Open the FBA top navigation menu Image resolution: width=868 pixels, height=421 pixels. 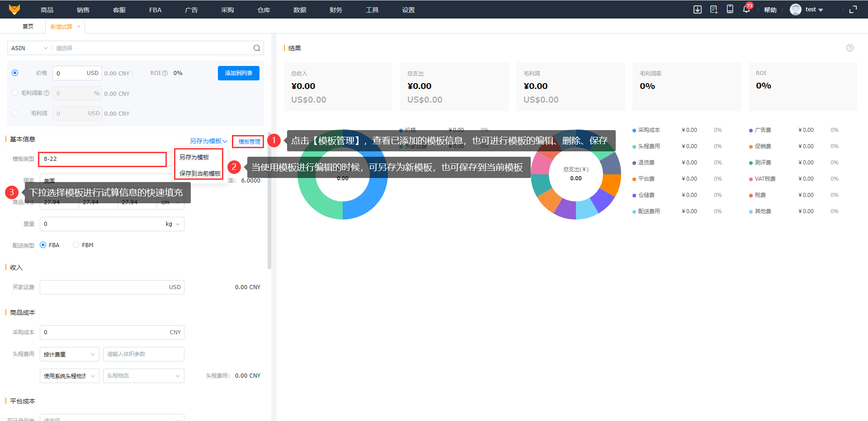tap(156, 10)
